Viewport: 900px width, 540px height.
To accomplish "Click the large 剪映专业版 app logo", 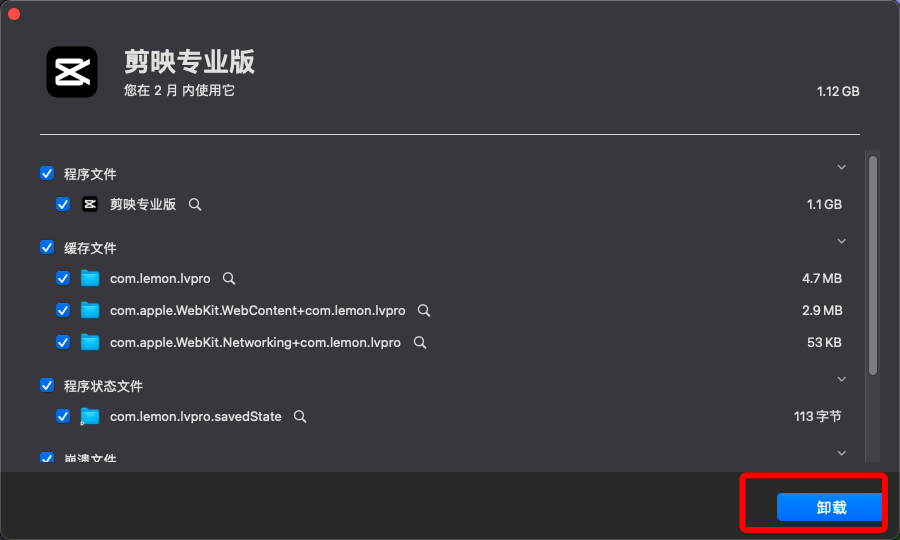I will coord(72,72).
